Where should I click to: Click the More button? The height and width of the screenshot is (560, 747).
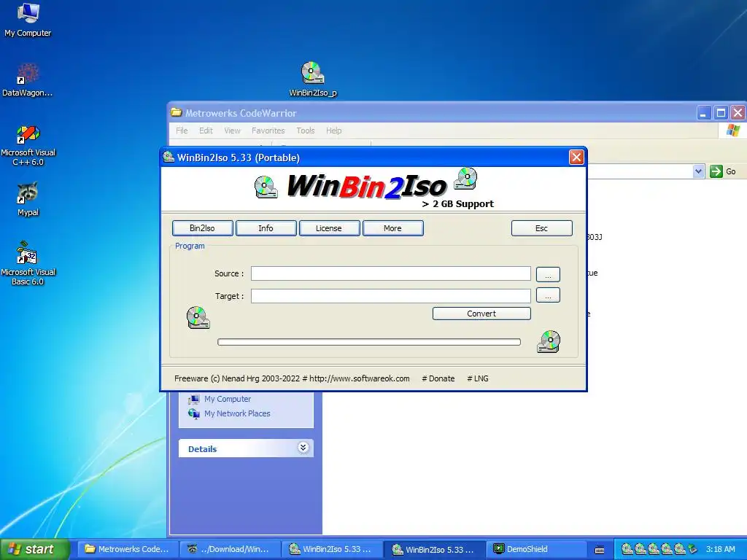[x=392, y=228]
